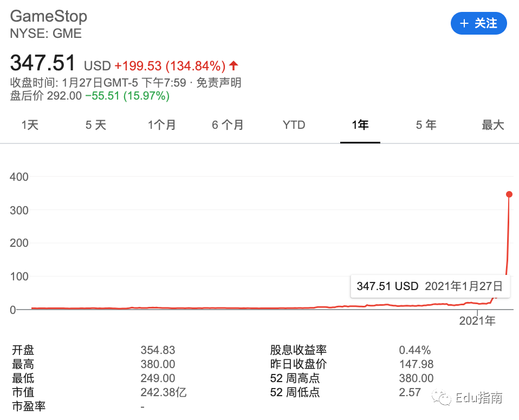519x420 pixels.
Task: Switch to the 1天 range tab
Action: tap(30, 125)
